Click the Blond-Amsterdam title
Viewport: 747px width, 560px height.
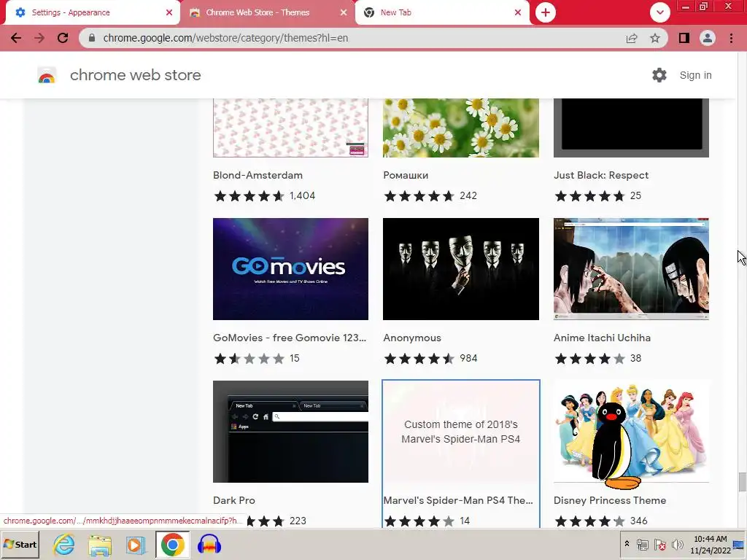(x=258, y=175)
